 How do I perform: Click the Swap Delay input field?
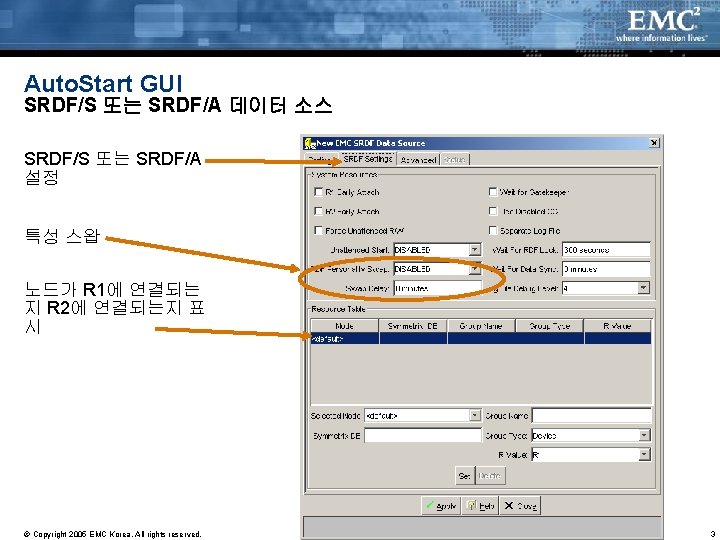point(438,288)
